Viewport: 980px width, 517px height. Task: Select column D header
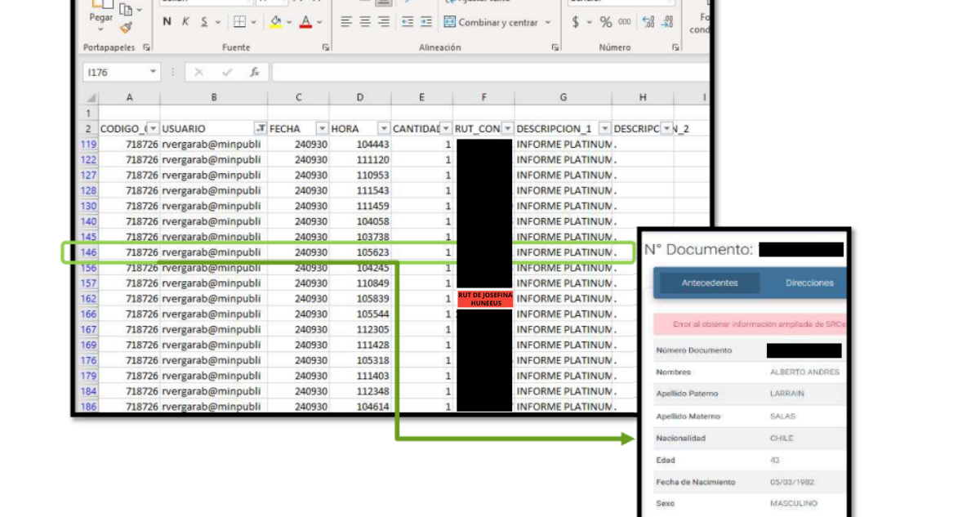(x=360, y=98)
